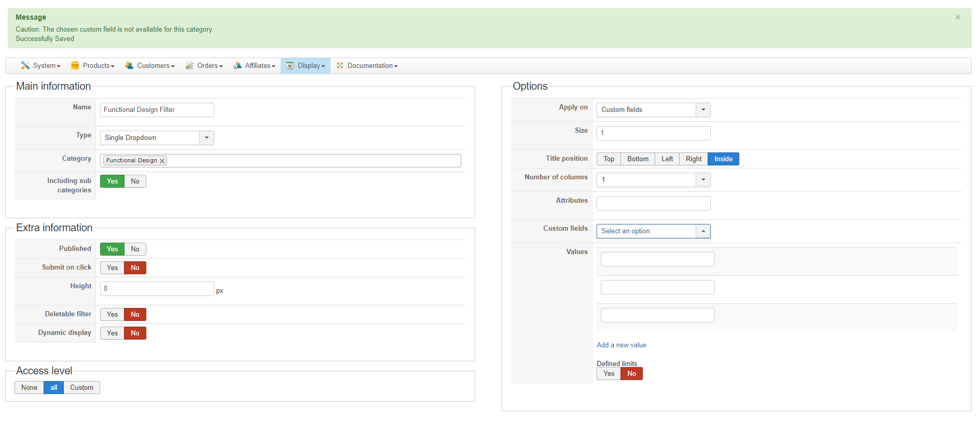Click the Height input field

(157, 288)
